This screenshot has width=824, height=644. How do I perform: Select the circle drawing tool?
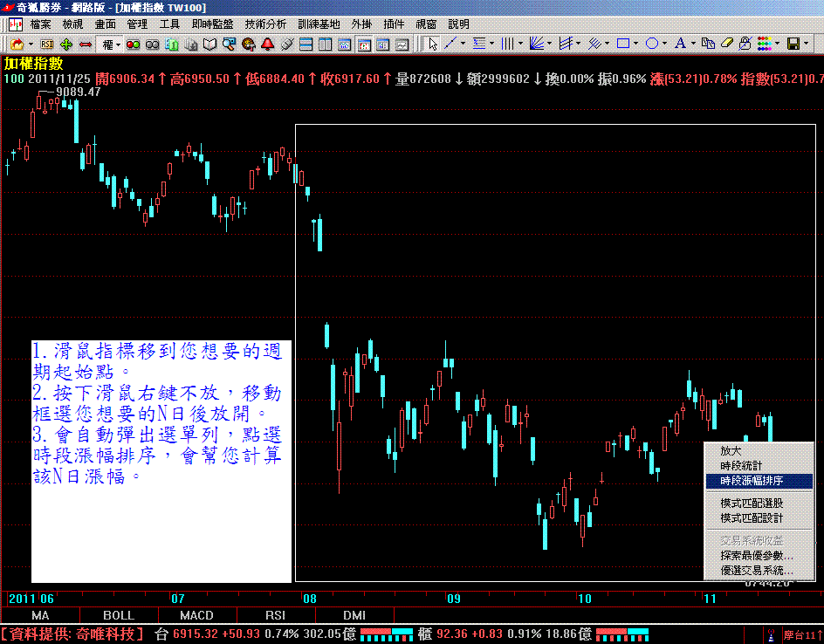click(x=652, y=44)
